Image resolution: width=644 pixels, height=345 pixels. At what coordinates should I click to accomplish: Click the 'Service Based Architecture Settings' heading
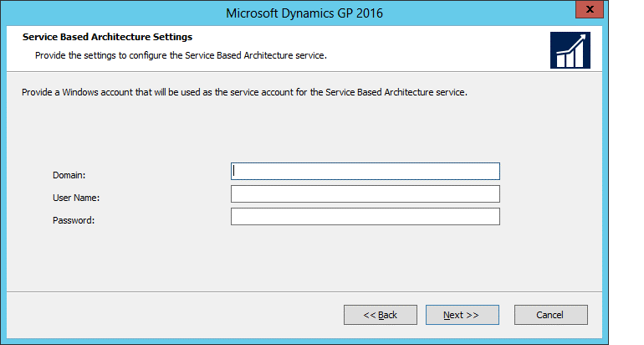click(107, 37)
